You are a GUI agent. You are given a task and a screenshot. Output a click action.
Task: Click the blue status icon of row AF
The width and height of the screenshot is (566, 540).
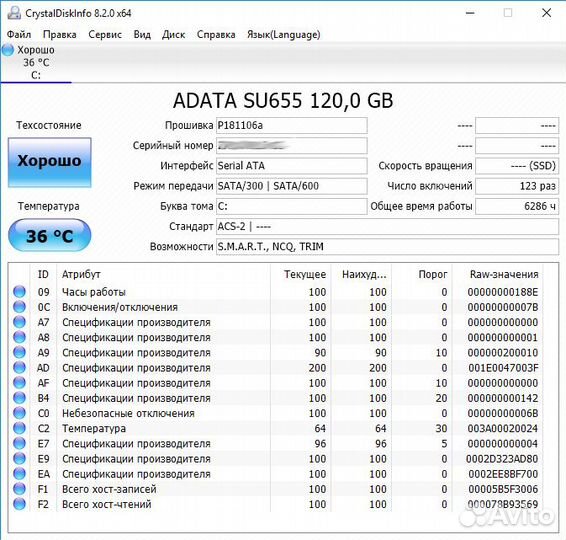pyautogui.click(x=19, y=383)
